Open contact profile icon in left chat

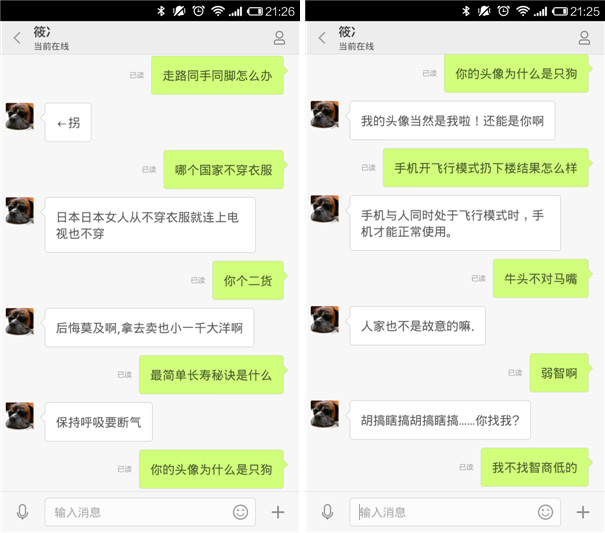pyautogui.click(x=279, y=38)
